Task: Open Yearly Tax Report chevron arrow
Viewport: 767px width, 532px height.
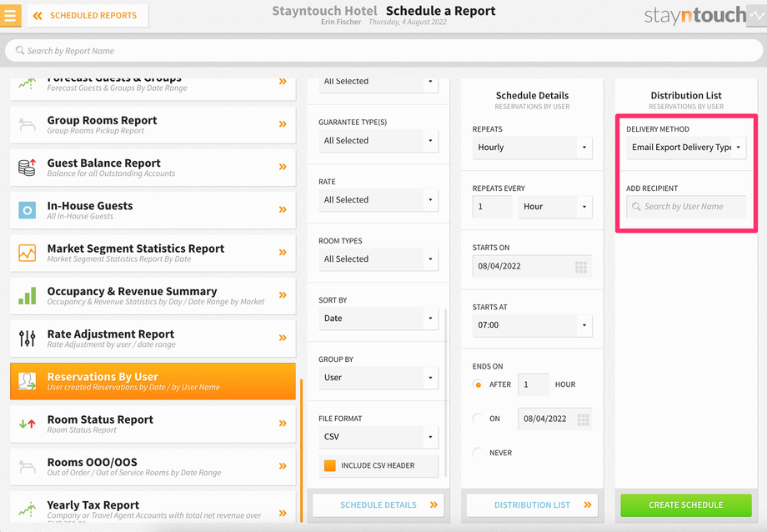Action: [283, 513]
